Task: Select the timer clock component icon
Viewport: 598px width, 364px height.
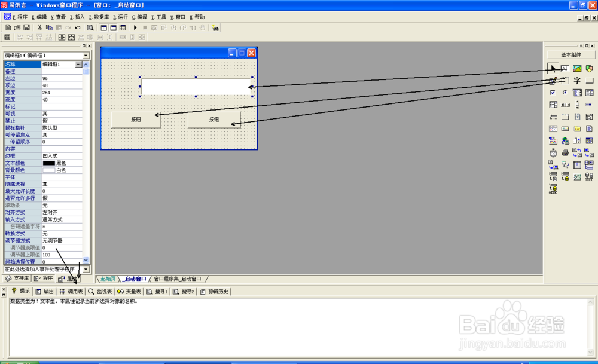Action: tap(553, 153)
